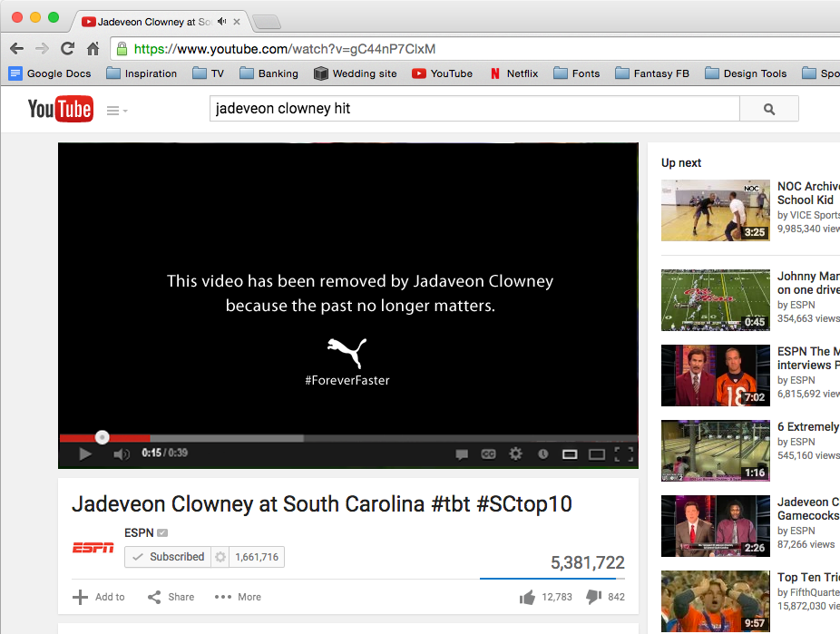Open the Fantasy FB bookmarks folder
840x634 pixels.
pyautogui.click(x=652, y=73)
